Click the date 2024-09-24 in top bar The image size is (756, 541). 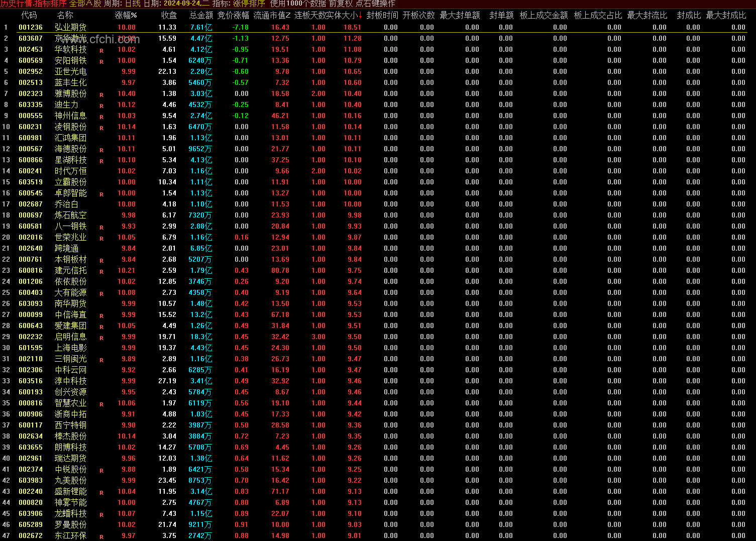[181, 4]
